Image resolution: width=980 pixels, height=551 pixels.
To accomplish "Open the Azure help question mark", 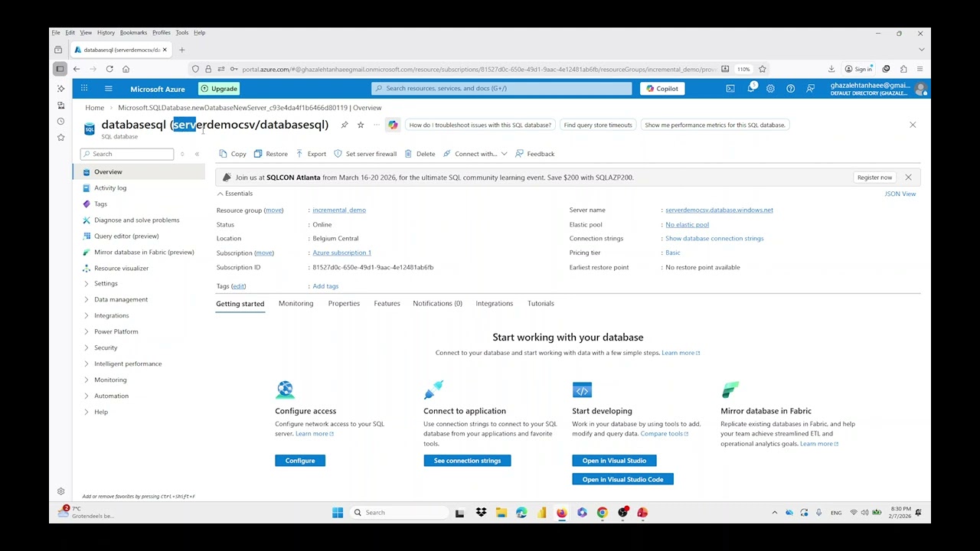I will click(790, 89).
